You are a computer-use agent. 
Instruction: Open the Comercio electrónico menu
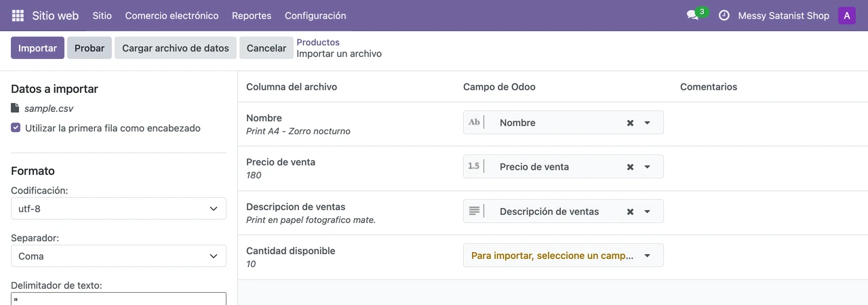tap(172, 16)
